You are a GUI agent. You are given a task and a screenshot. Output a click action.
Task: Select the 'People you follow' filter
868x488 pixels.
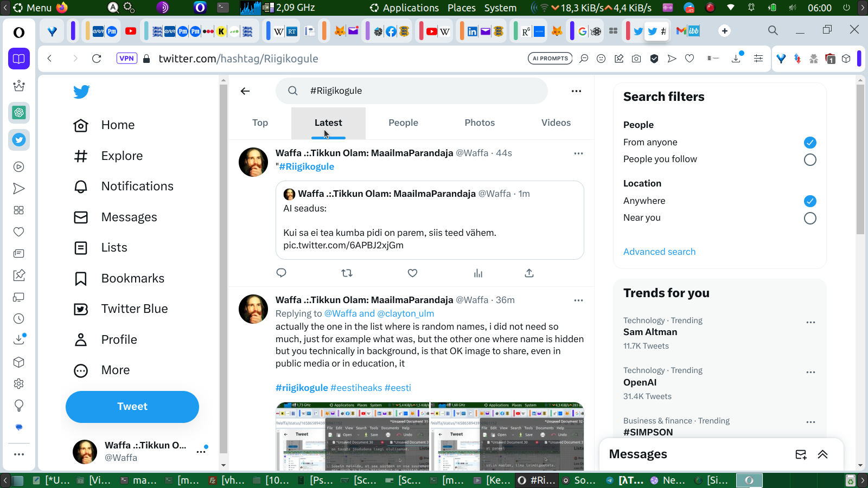(x=810, y=159)
